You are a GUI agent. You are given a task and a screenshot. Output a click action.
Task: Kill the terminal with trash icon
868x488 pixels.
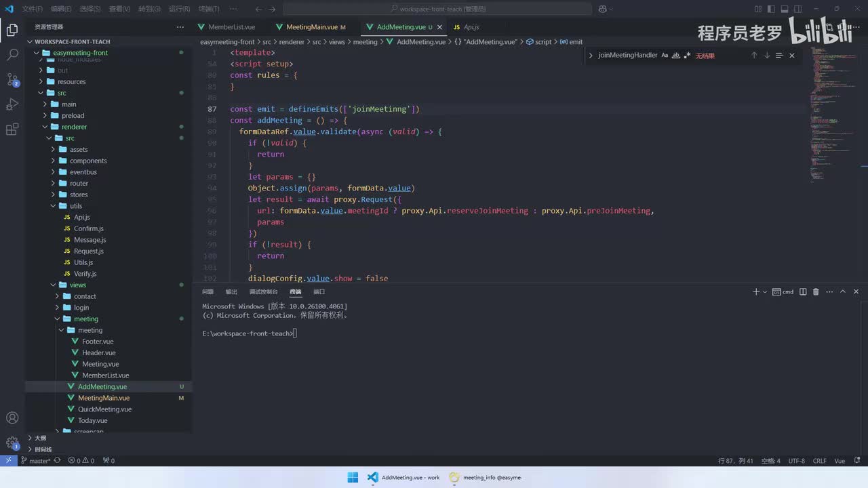coord(816,292)
